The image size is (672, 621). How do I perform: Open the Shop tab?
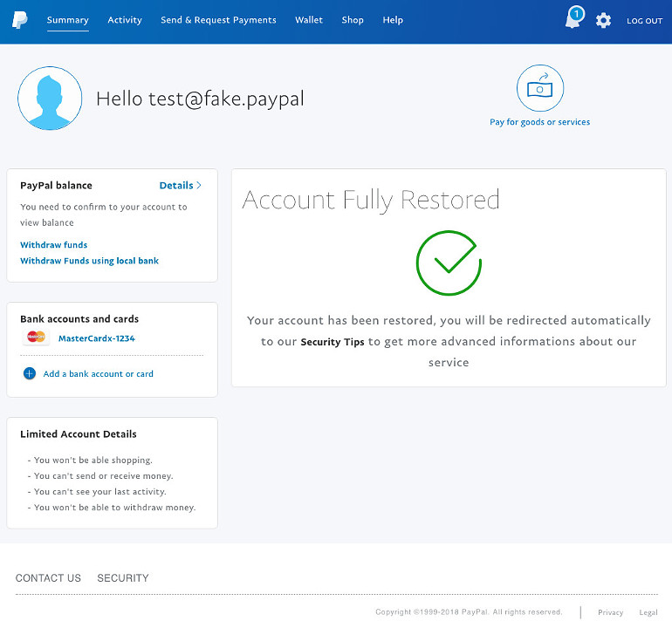(353, 20)
